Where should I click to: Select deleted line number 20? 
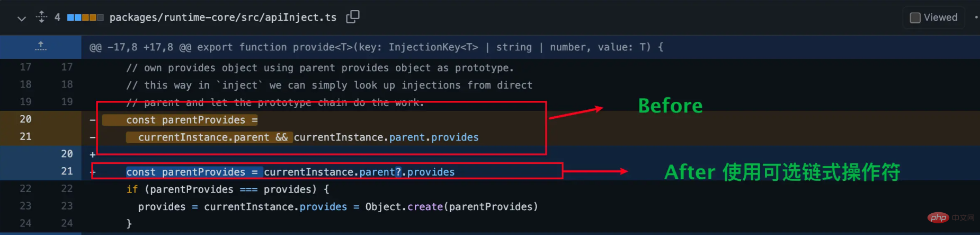click(25, 119)
